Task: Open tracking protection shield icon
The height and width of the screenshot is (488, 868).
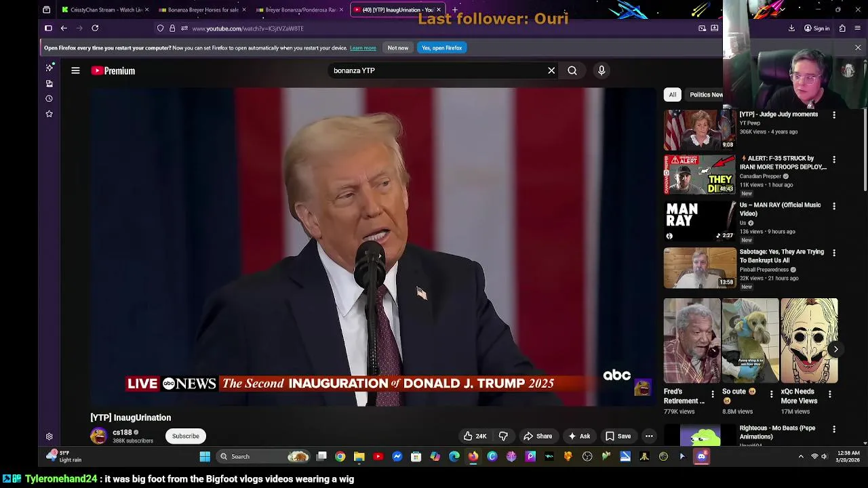Action: (160, 28)
